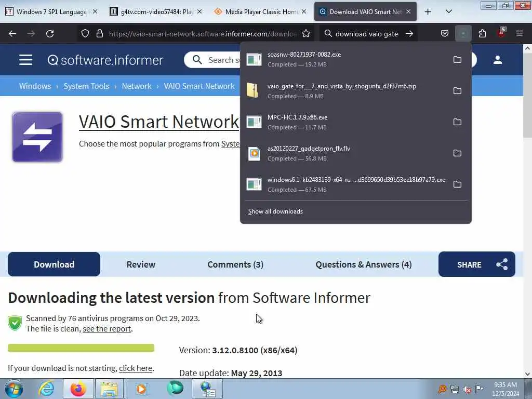
Task: Open Show all downloads
Action: [x=275, y=211]
